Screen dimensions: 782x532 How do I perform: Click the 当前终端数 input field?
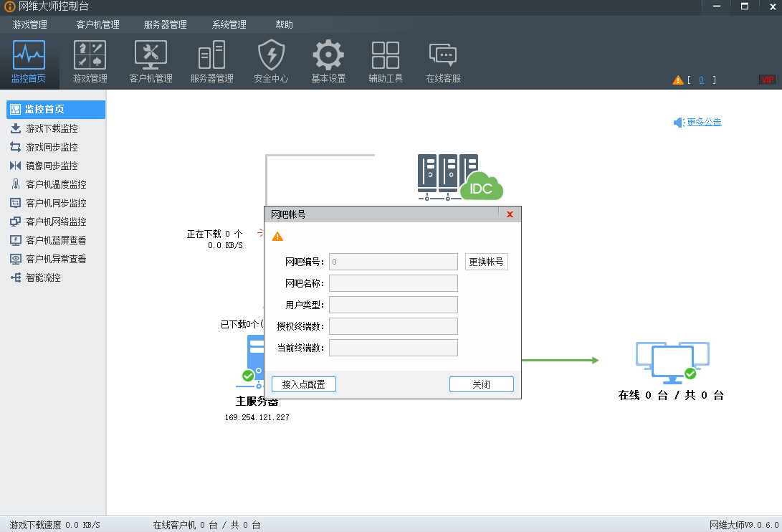pos(394,348)
